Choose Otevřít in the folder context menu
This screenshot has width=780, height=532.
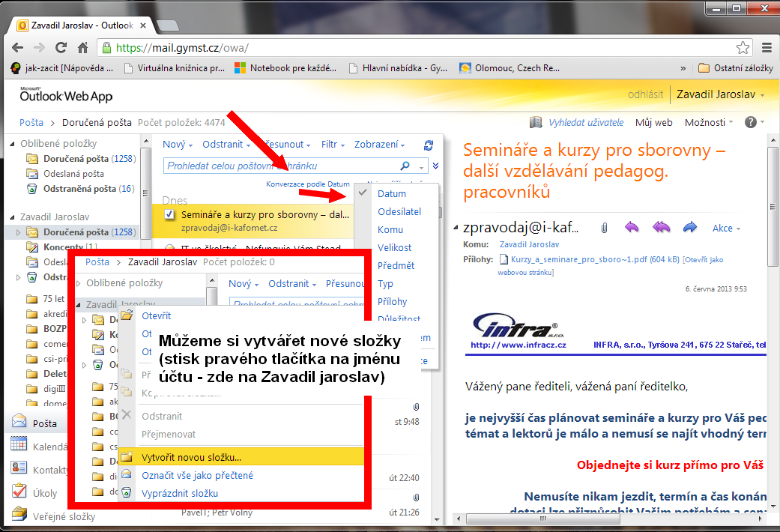coord(156,315)
